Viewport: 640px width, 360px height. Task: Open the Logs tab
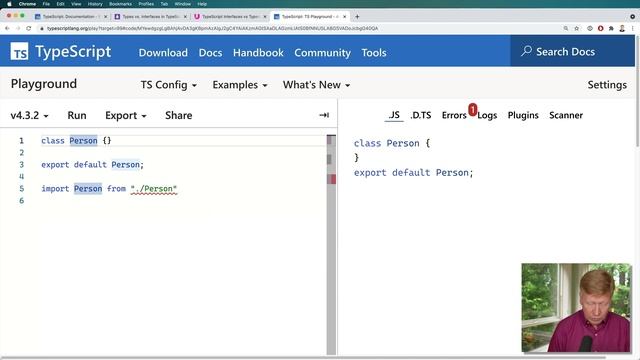[x=487, y=116]
